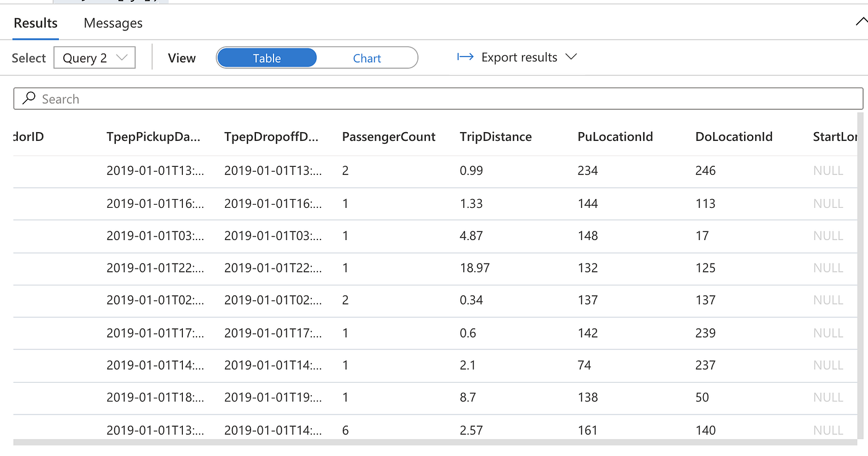The image size is (868, 456).
Task: Select PuLocationId cell 138
Action: coord(588,398)
